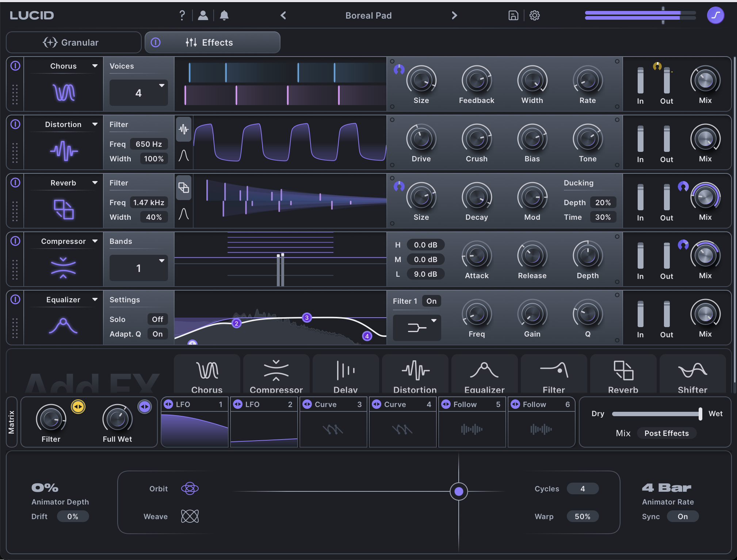Image resolution: width=737 pixels, height=560 pixels.
Task: Select the LFO 1 modulator tab
Action: (195, 404)
